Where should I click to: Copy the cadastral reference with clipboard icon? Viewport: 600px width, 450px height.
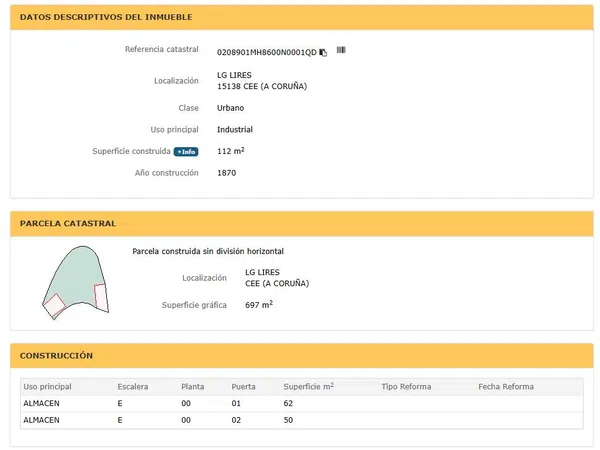323,52
